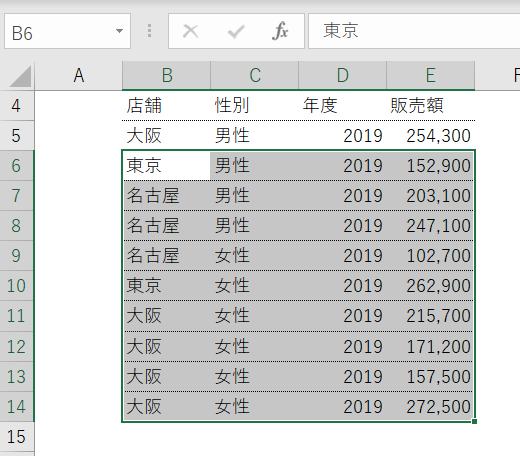Select row 7 header
The height and width of the screenshot is (456, 520).
click(17, 196)
